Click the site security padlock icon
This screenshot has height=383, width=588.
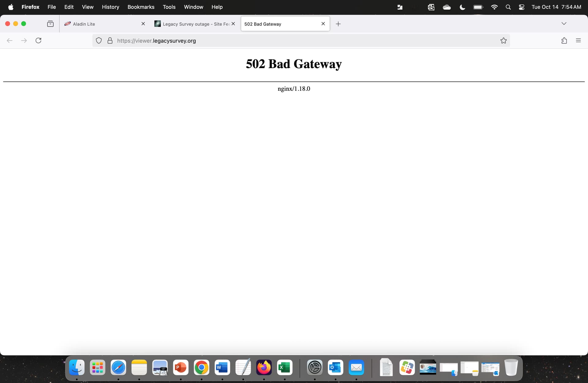(110, 40)
